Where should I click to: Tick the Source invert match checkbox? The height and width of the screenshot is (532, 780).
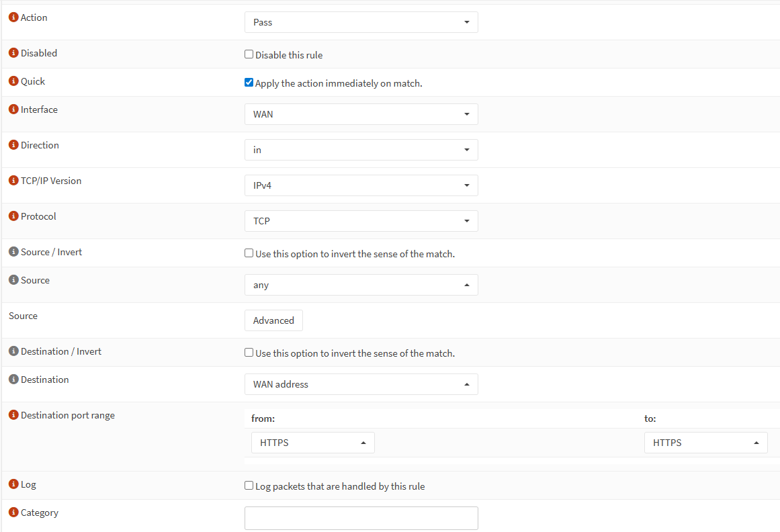249,254
